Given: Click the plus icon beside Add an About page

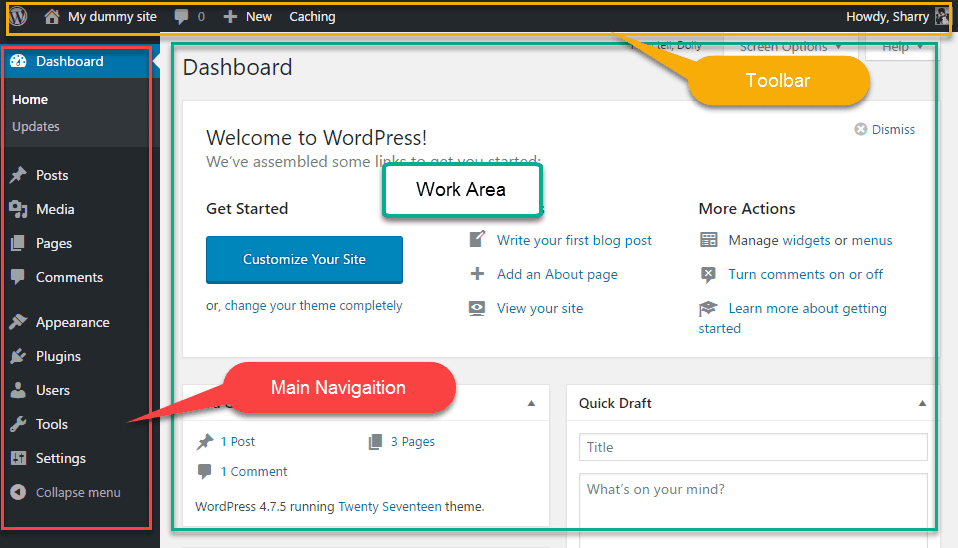Looking at the screenshot, I should pos(477,274).
